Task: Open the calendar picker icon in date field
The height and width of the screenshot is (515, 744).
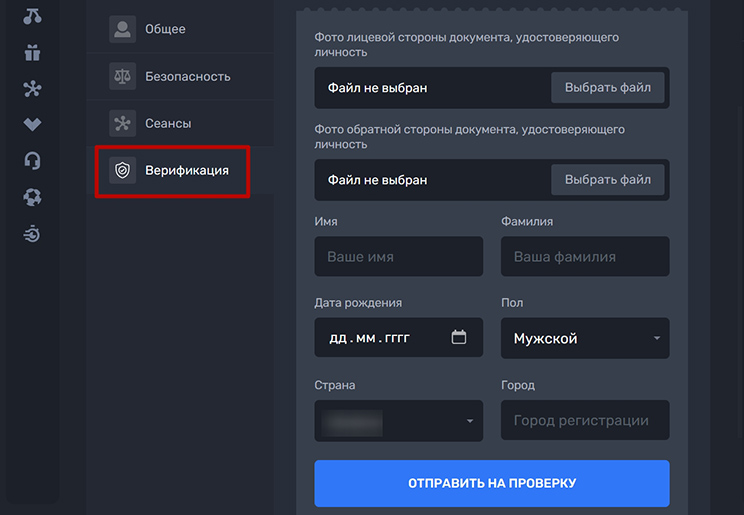Action: coord(459,337)
